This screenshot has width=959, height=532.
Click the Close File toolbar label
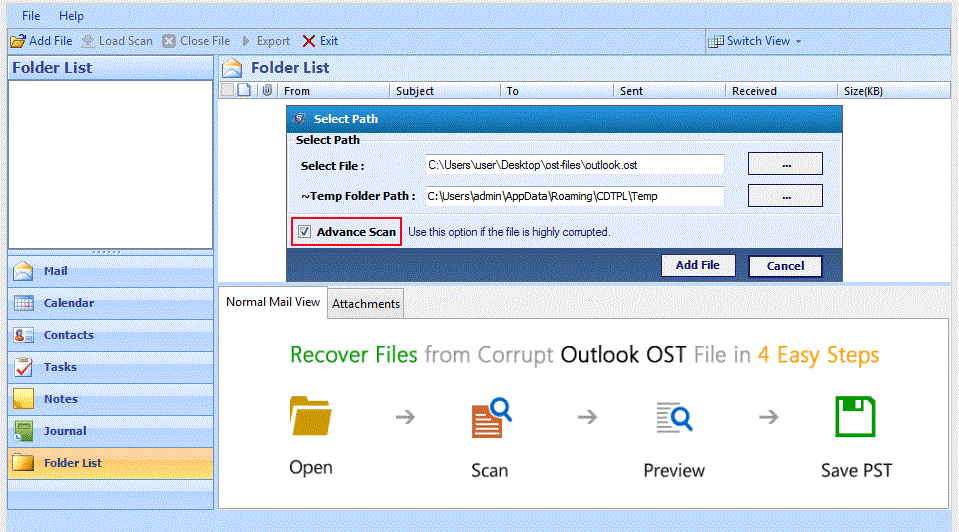pos(205,41)
